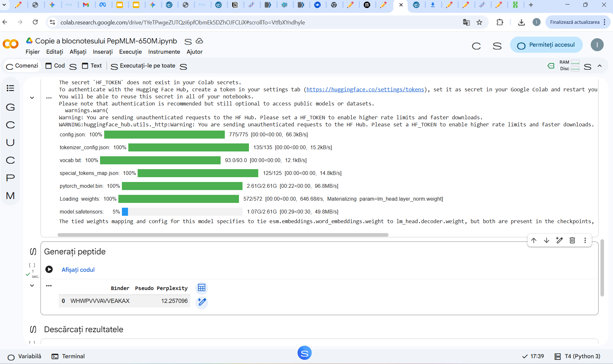613x364 pixels.
Task: Open account avatar in Colab header
Action: pos(597,45)
